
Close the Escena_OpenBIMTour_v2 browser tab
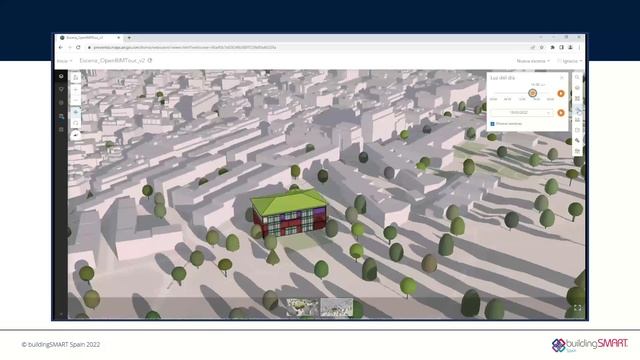pos(119,38)
